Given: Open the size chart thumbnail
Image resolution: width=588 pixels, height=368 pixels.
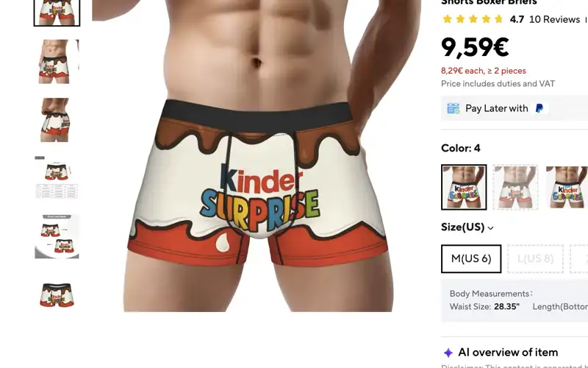Looking at the screenshot, I should click(57, 177).
